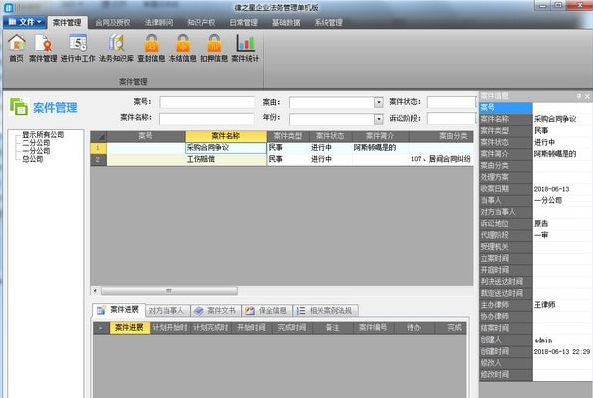The image size is (593, 398).
Task: Open the 扣押信息 lock icon
Action: pyautogui.click(x=214, y=48)
